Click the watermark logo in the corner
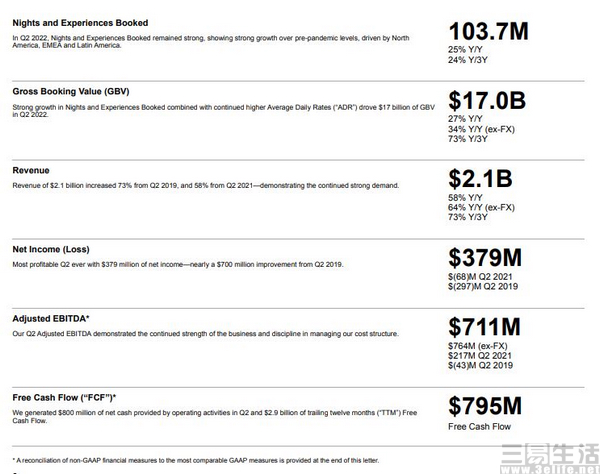Viewport: 600px width, 474px height. pyautogui.click(x=550, y=458)
